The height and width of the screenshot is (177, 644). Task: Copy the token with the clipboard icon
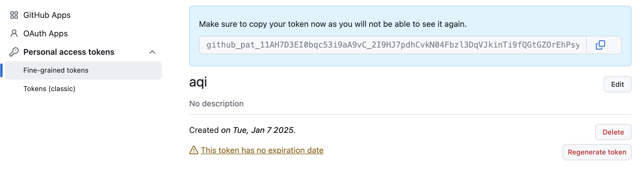click(600, 45)
